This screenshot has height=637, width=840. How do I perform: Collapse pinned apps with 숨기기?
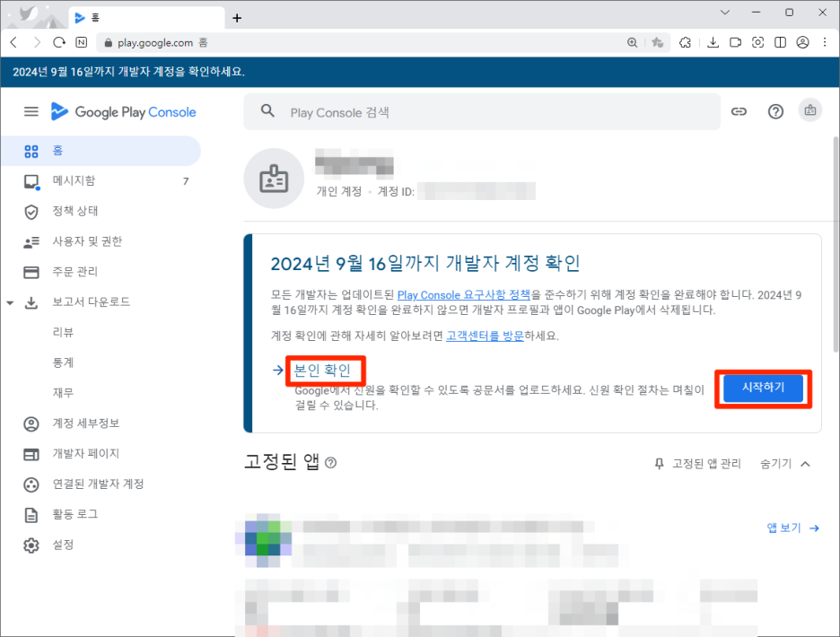tap(785, 464)
